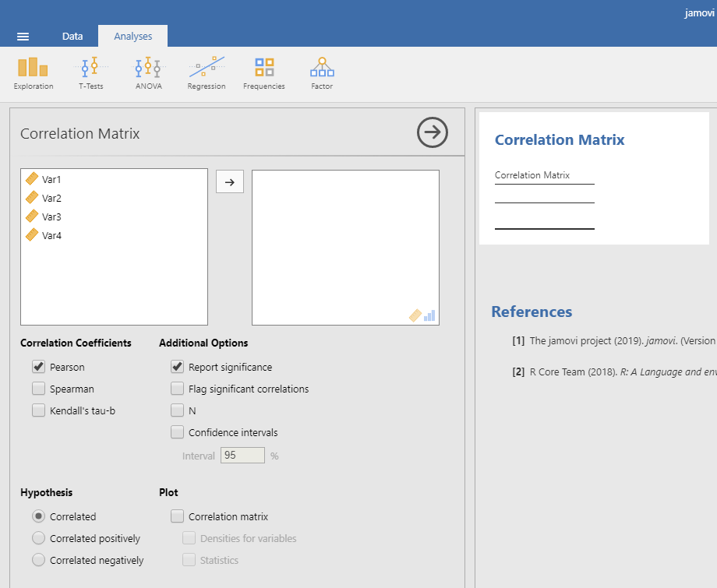This screenshot has width=717, height=588.
Task: Click the Correlation Matrix results heading
Action: 560,140
